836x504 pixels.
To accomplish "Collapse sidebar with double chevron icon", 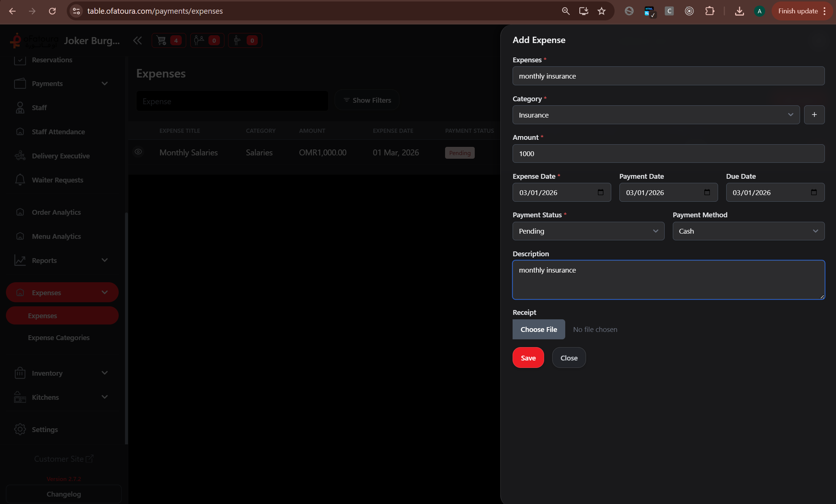I will pos(137,40).
